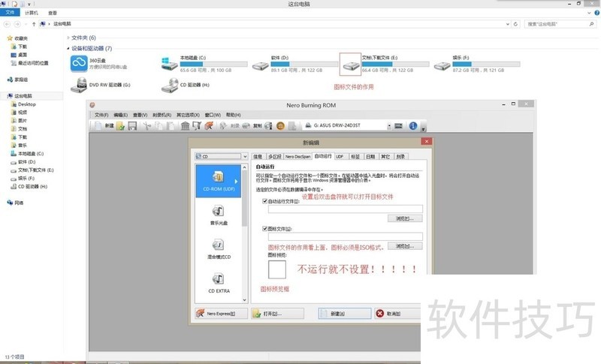
Task: Expand the Explorer ribbon chevron
Action: point(589,13)
